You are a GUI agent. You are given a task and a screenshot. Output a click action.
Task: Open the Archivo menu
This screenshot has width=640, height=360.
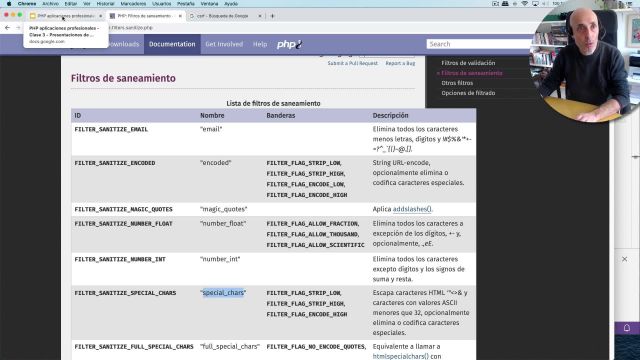(x=51, y=4)
